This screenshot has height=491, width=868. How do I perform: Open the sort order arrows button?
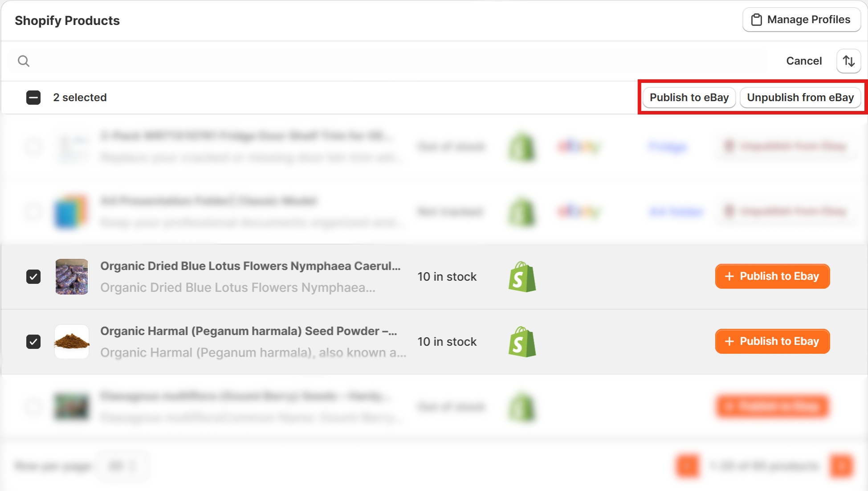coord(848,61)
